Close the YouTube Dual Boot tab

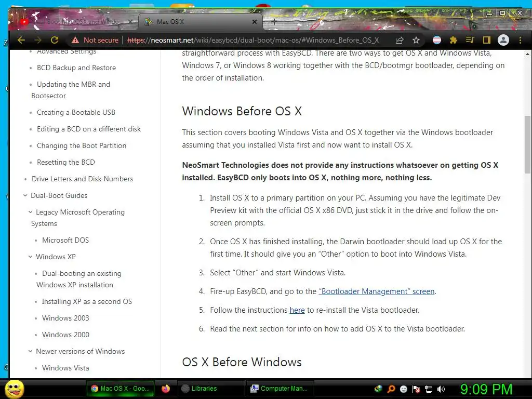(130, 22)
